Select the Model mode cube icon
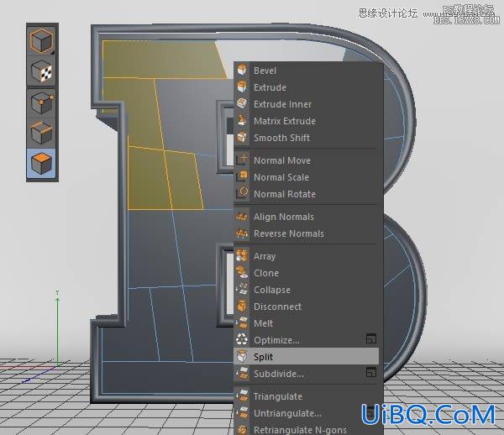The image size is (504, 435). coord(41,40)
